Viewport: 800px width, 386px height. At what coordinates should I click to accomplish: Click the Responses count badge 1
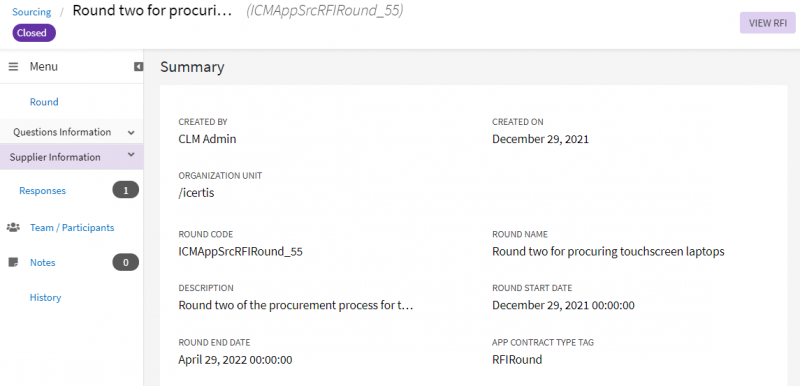coord(126,191)
